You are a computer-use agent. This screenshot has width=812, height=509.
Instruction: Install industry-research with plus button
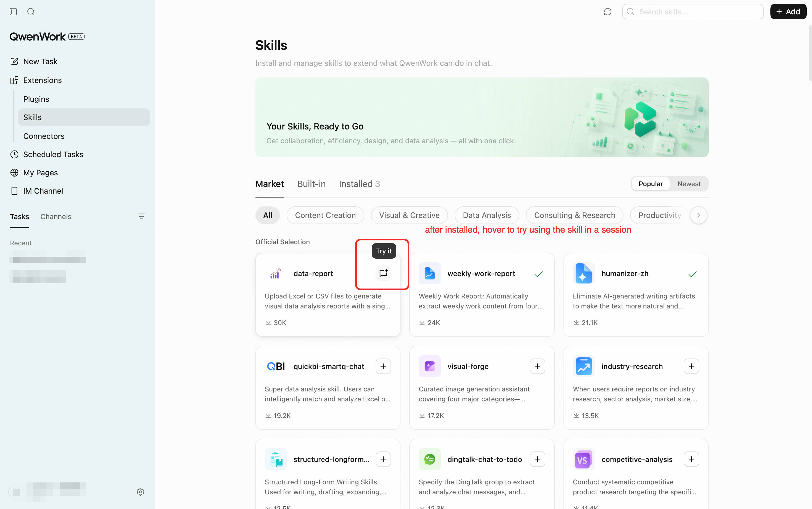[691, 366]
